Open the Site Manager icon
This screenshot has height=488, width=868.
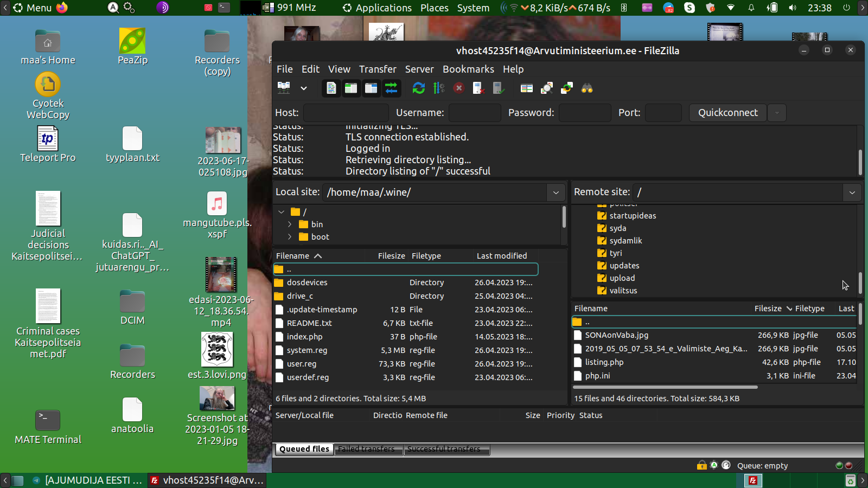[x=284, y=88]
